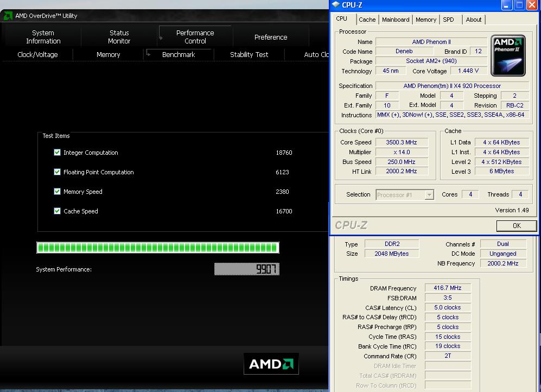Open the Status Monitor menu

pos(119,37)
